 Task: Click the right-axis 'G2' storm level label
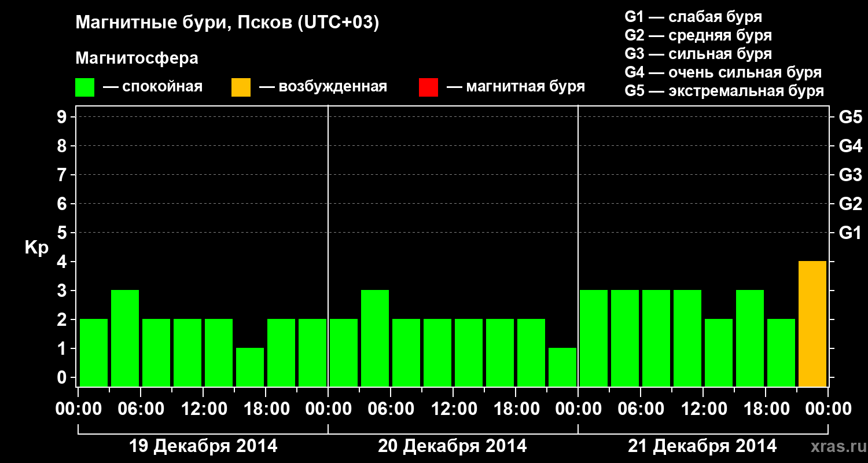[x=851, y=204]
